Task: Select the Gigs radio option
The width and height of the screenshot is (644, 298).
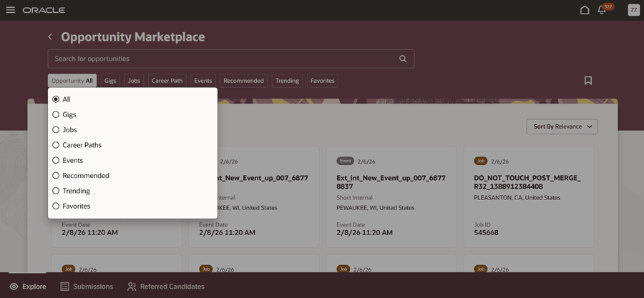Action: coord(56,115)
